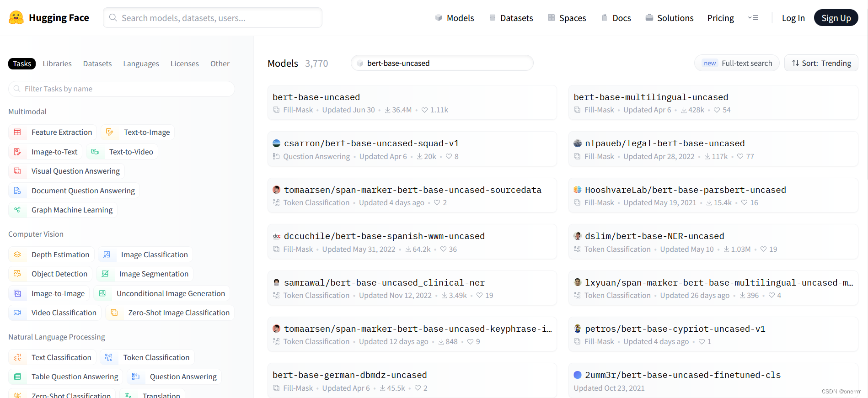Open csarron/bert-base-uncased-squad-v1 model
Viewport: 868px width, 398px height.
(412, 149)
